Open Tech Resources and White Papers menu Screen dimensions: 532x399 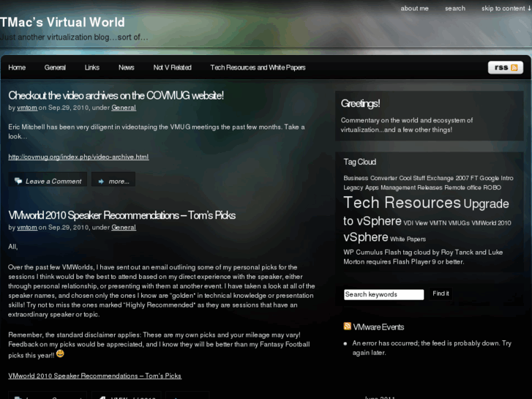[x=258, y=67]
